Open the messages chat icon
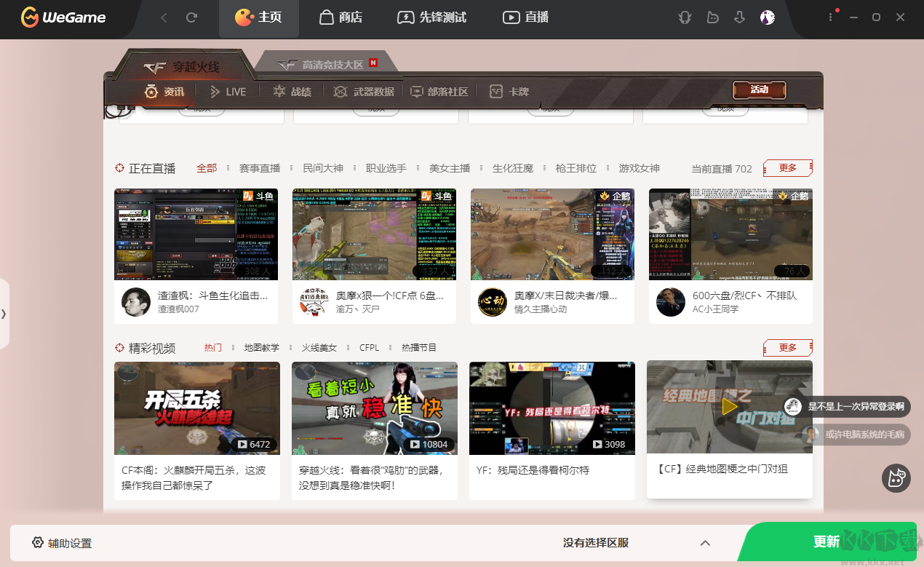Viewport: 924px width, 567px height. tap(712, 17)
